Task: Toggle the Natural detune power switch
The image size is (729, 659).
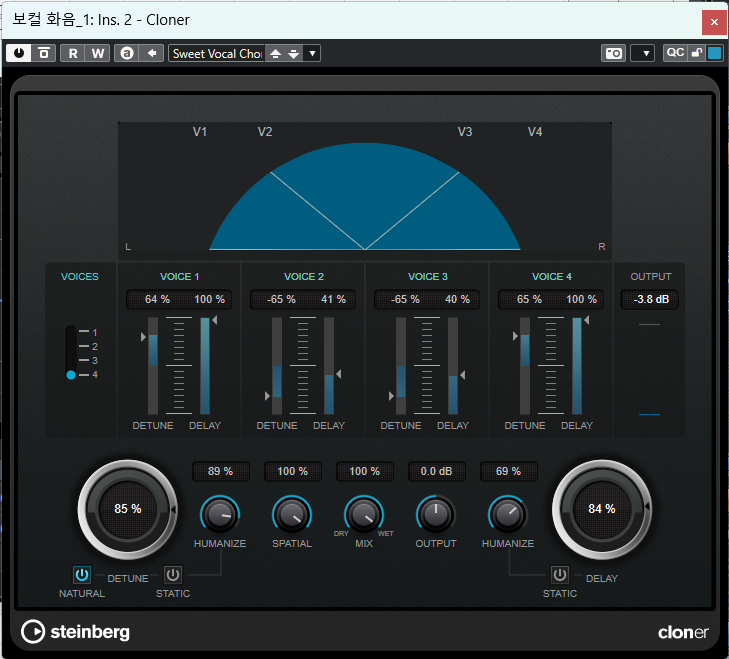Action: (x=82, y=575)
